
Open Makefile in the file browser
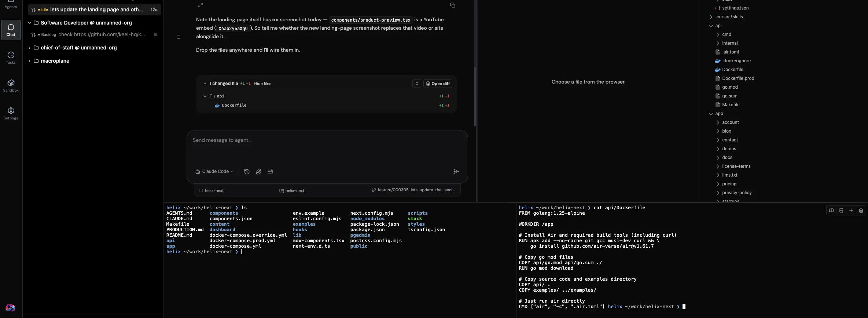[x=731, y=105]
